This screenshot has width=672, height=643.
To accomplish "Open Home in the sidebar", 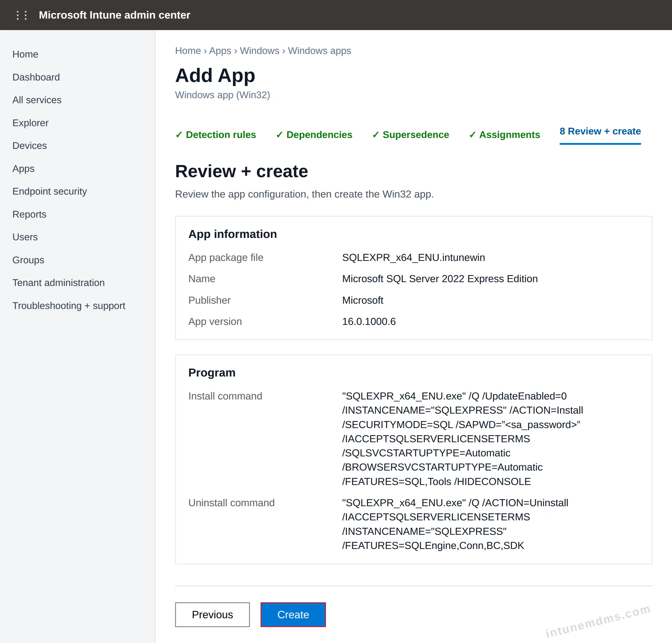I will [x=25, y=54].
